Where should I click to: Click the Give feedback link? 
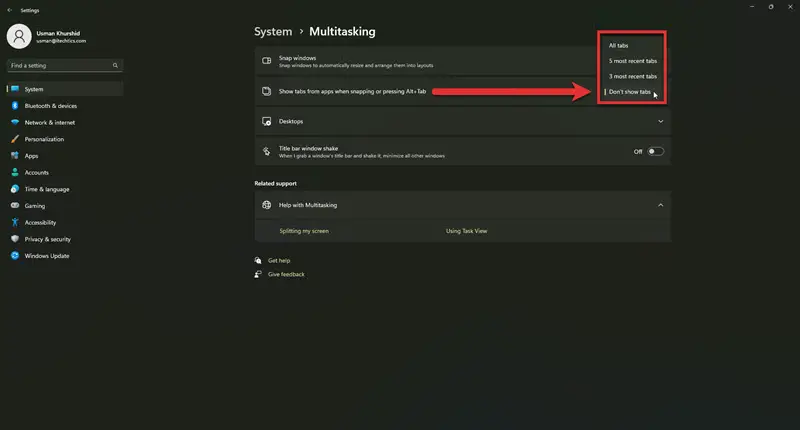(286, 274)
